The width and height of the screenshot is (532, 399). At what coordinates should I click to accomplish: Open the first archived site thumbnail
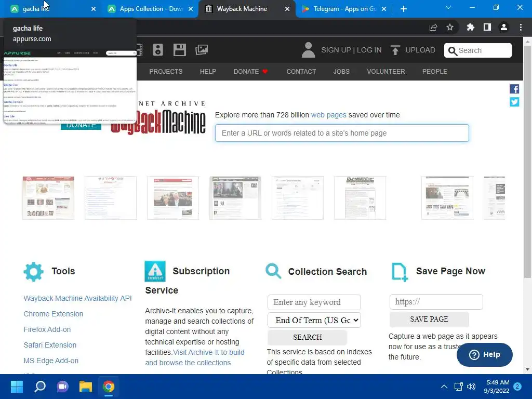pos(48,198)
